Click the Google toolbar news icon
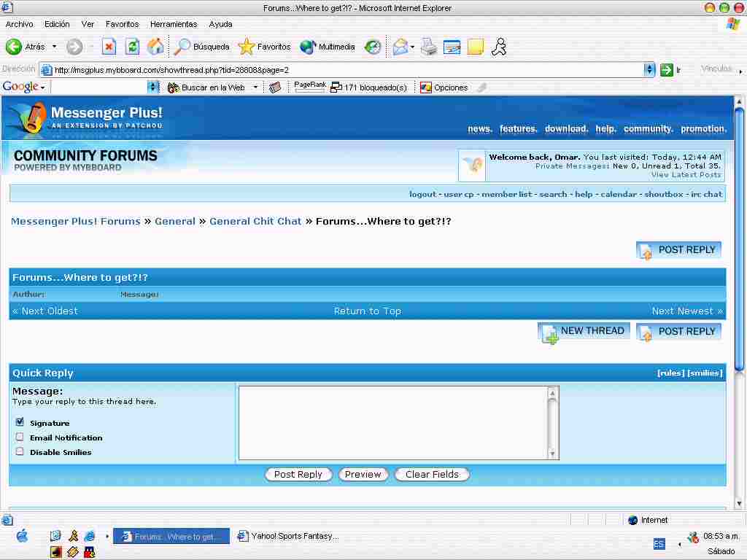 [x=275, y=87]
